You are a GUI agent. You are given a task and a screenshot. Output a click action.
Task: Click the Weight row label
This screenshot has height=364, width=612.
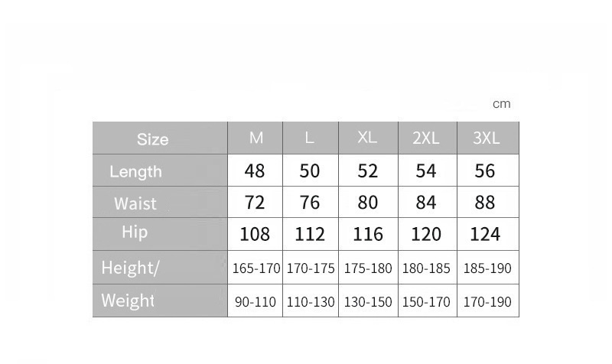[x=128, y=301]
